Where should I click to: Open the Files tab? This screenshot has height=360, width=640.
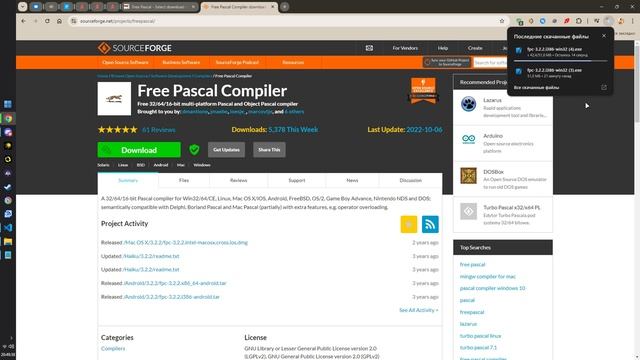click(184, 180)
